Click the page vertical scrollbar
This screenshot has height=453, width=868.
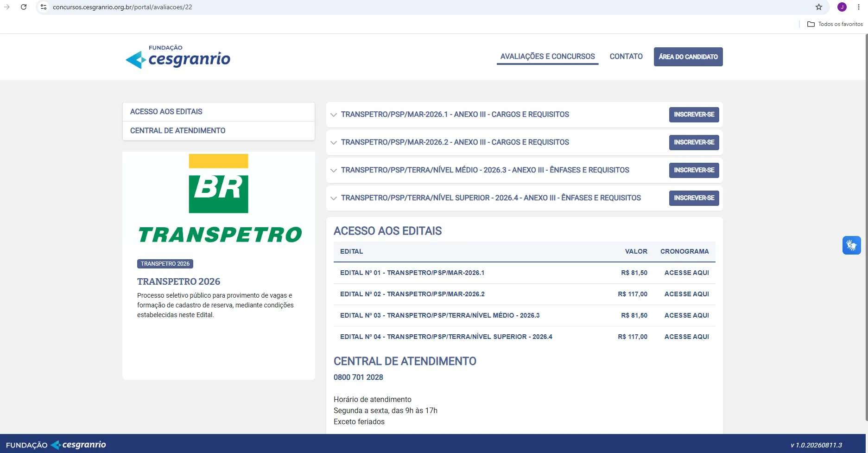866,227
